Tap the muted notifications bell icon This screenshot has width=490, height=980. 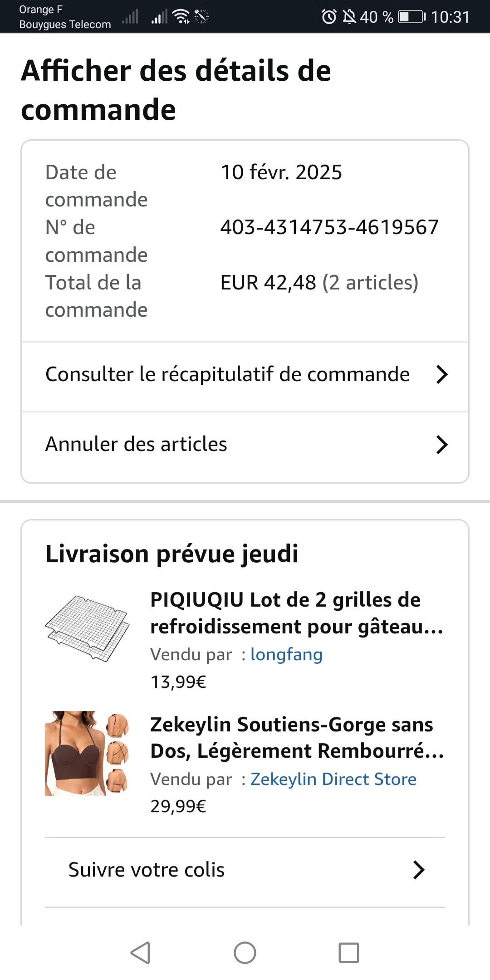tap(349, 17)
